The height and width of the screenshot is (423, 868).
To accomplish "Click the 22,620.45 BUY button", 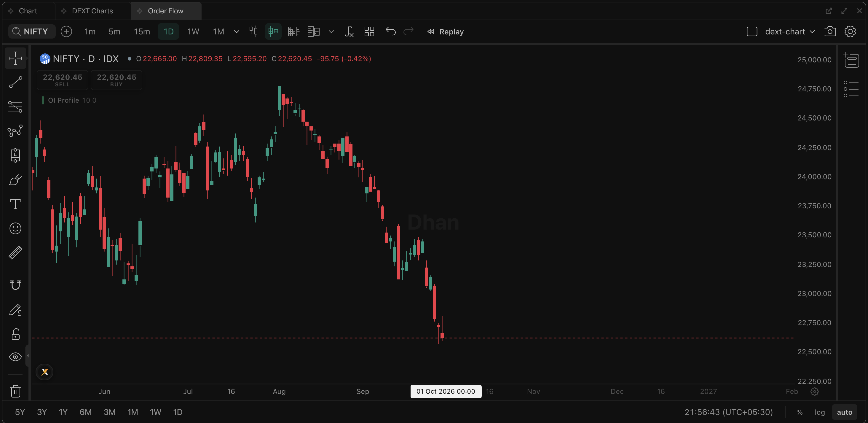I will click(x=117, y=80).
